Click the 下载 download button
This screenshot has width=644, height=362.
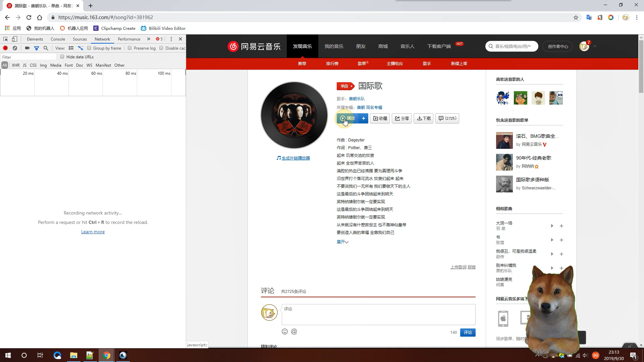[x=424, y=118]
